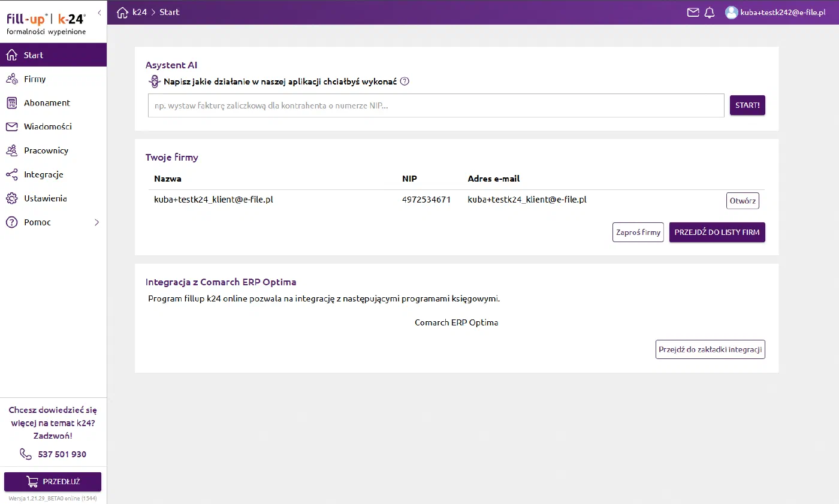839x504 pixels.
Task: Click the fill-up k24 logo
Action: (x=46, y=23)
